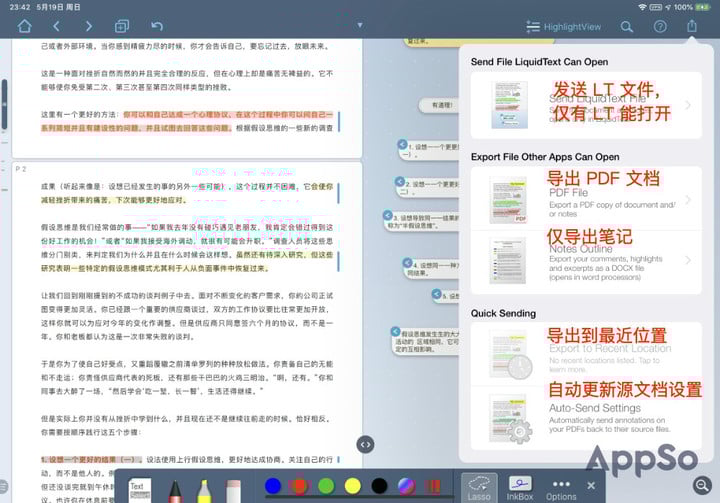The height and width of the screenshot is (503, 720).
Task: Open chevron beside Send LiquidText File
Action: [688, 105]
